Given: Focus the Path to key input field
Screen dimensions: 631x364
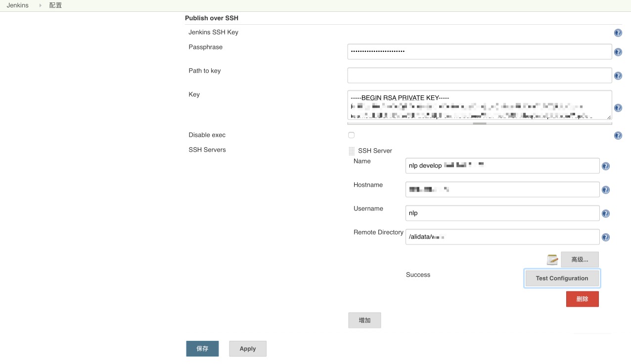Looking at the screenshot, I should pos(479,76).
